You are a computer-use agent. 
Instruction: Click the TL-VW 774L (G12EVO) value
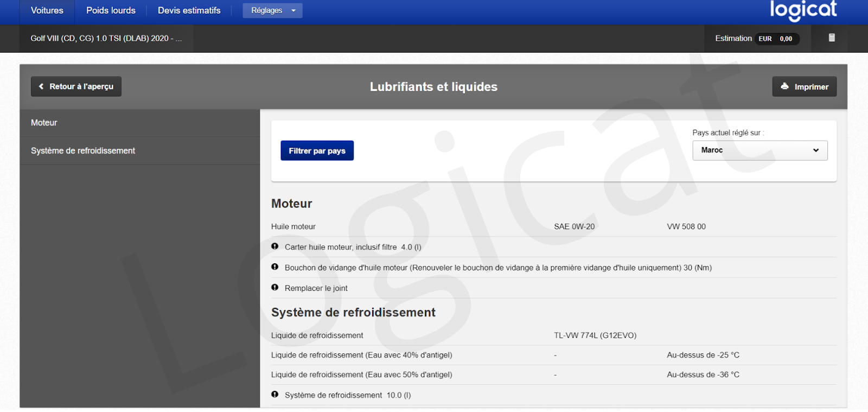(x=595, y=335)
